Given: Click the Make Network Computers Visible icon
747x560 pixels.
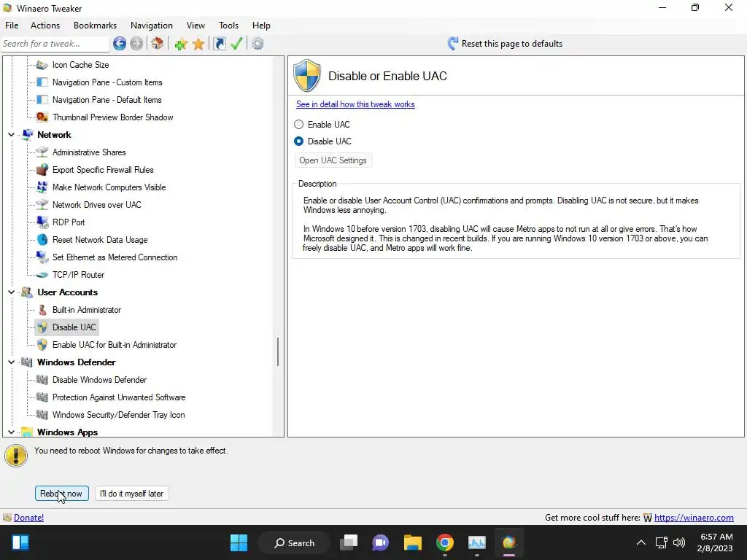Looking at the screenshot, I should click(42, 187).
